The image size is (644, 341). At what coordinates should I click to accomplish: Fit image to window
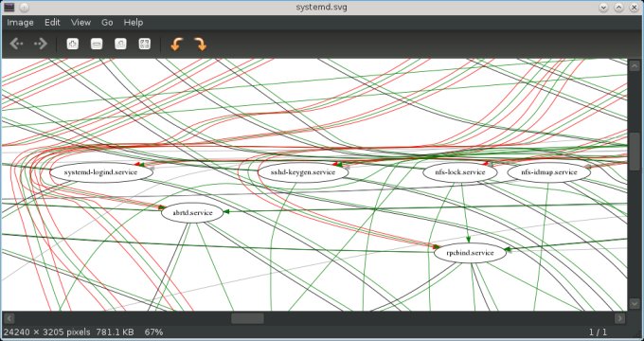point(145,44)
